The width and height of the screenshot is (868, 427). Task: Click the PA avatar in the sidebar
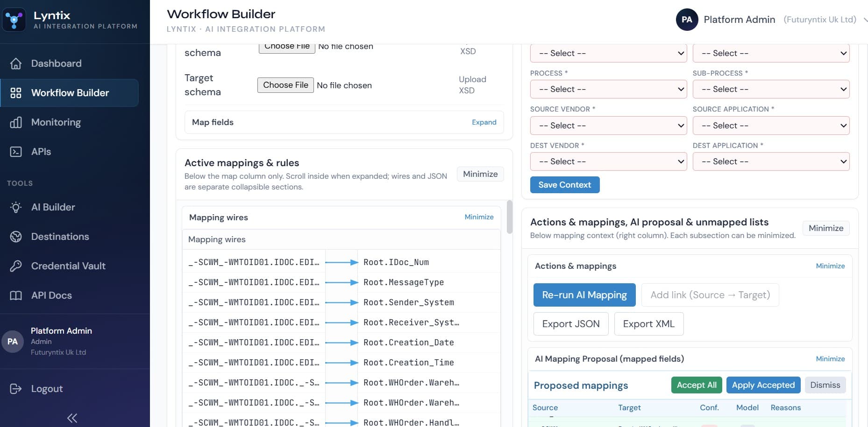[13, 342]
